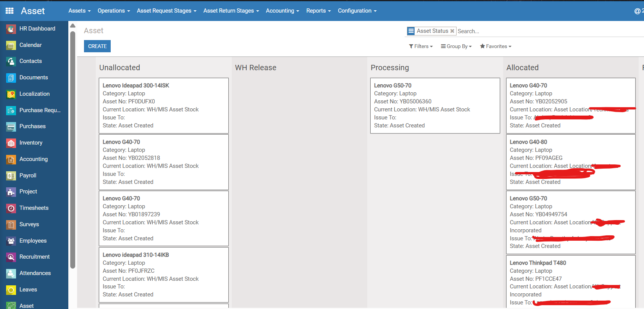The width and height of the screenshot is (644, 309).
Task: Open the Recruitment app icon
Action: pyautogui.click(x=11, y=257)
